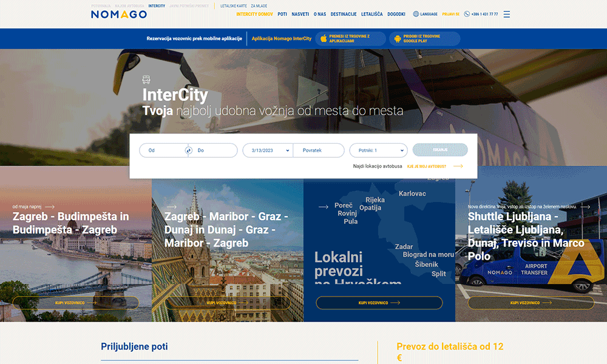Click Pula on the Croatia map
The width and height of the screenshot is (607, 364).
(x=351, y=221)
